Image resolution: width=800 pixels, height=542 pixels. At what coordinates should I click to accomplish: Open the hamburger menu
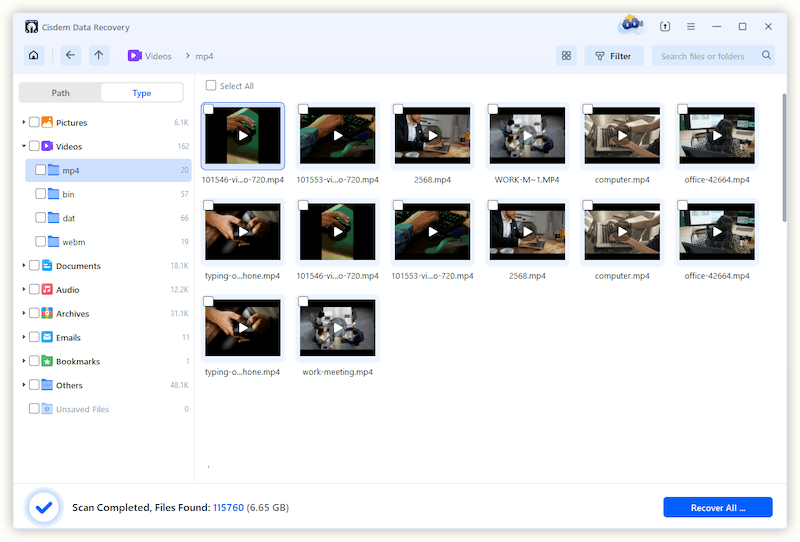691,27
